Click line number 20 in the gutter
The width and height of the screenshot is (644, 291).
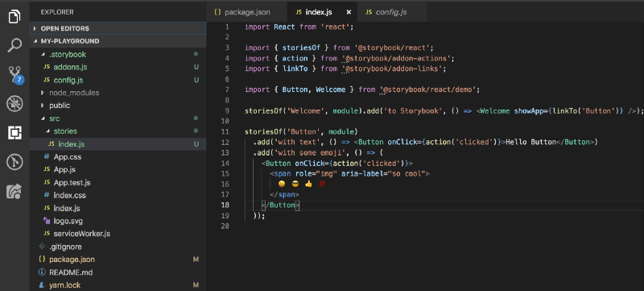point(225,226)
